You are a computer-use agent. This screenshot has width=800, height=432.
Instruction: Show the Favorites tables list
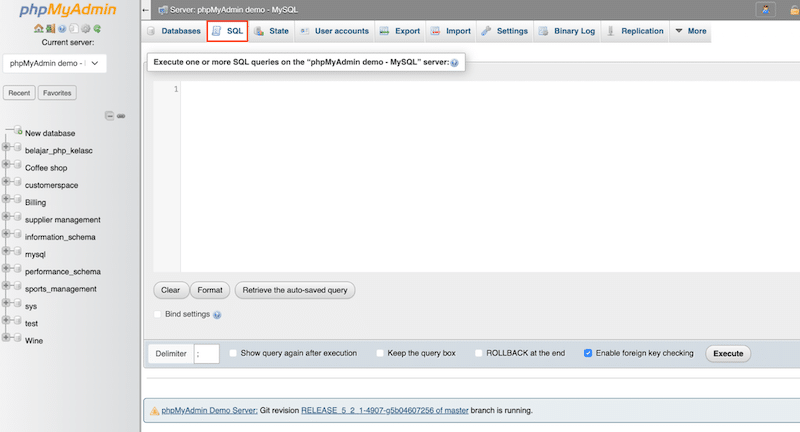[x=57, y=93]
